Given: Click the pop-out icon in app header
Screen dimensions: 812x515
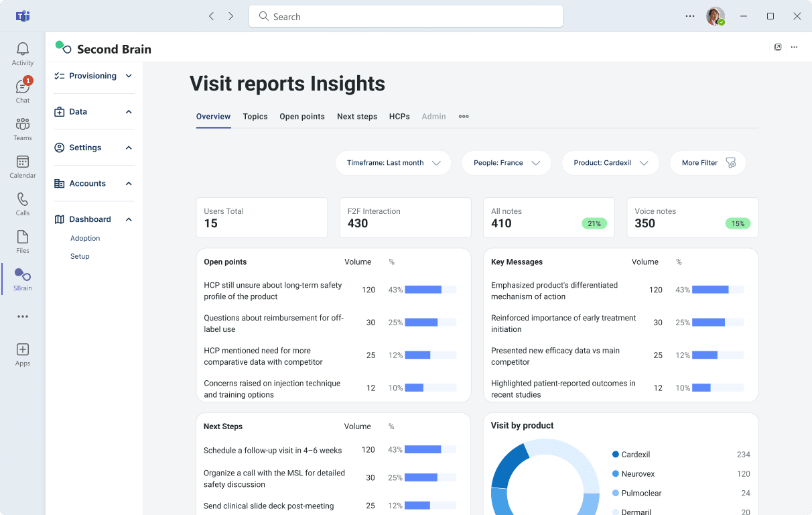Looking at the screenshot, I should (x=778, y=47).
